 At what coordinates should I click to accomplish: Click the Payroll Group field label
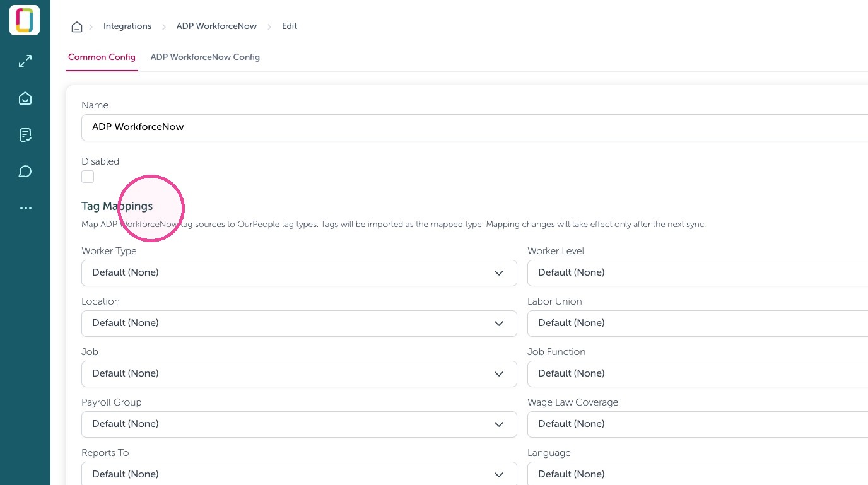112,402
